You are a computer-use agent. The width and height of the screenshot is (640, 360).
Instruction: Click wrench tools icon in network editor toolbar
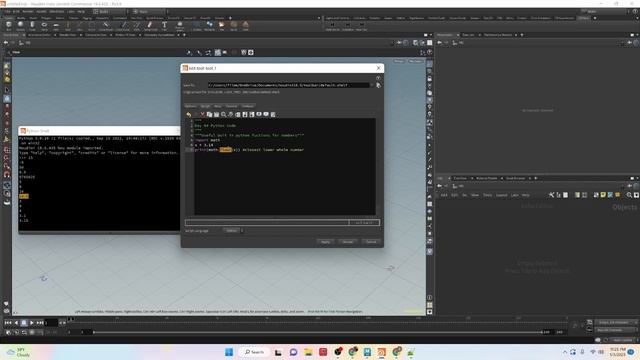point(551,195)
